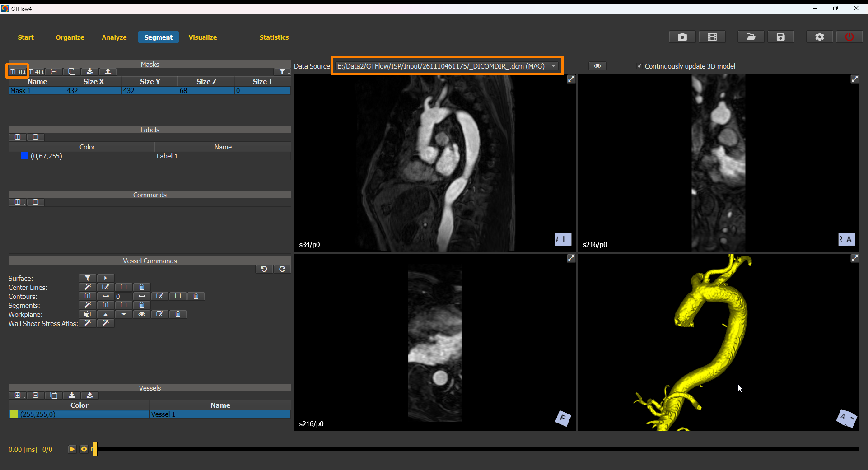Remove a command in Commands panel
This screenshot has height=470, width=868.
point(36,202)
